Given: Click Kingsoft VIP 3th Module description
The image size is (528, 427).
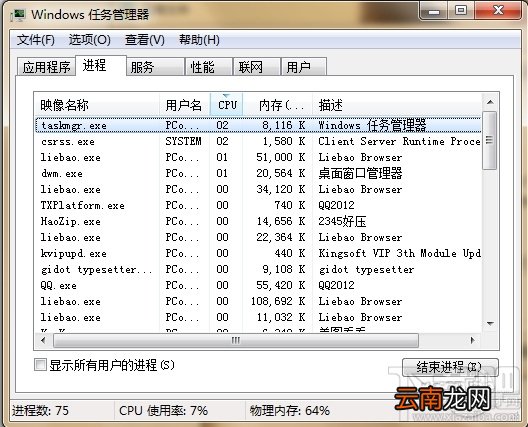Looking at the screenshot, I should click(400, 253).
